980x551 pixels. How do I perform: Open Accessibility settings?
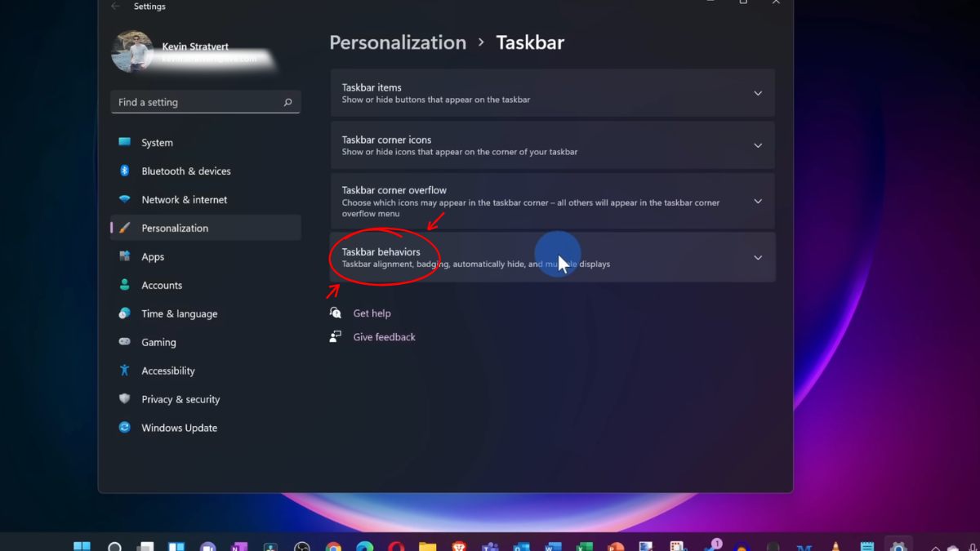206,371
